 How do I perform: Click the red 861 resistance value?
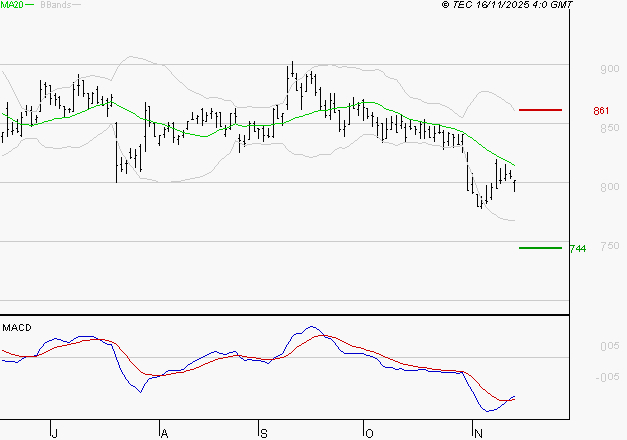click(601, 111)
